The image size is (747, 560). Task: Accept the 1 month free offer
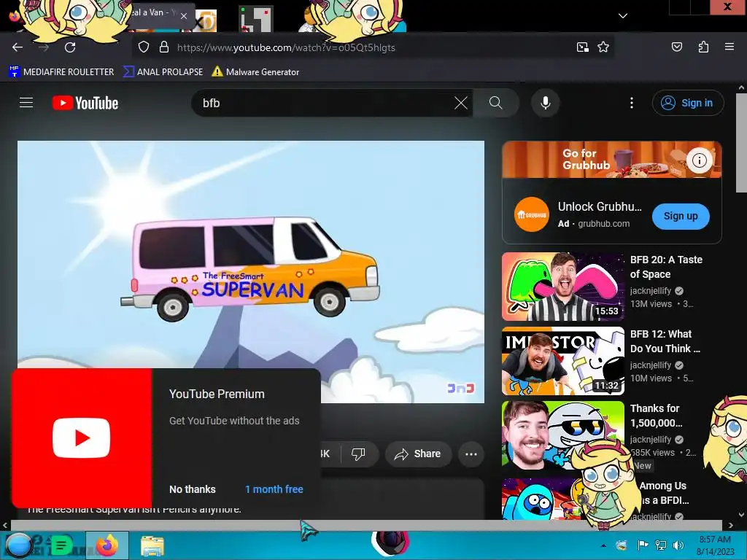[x=274, y=489]
